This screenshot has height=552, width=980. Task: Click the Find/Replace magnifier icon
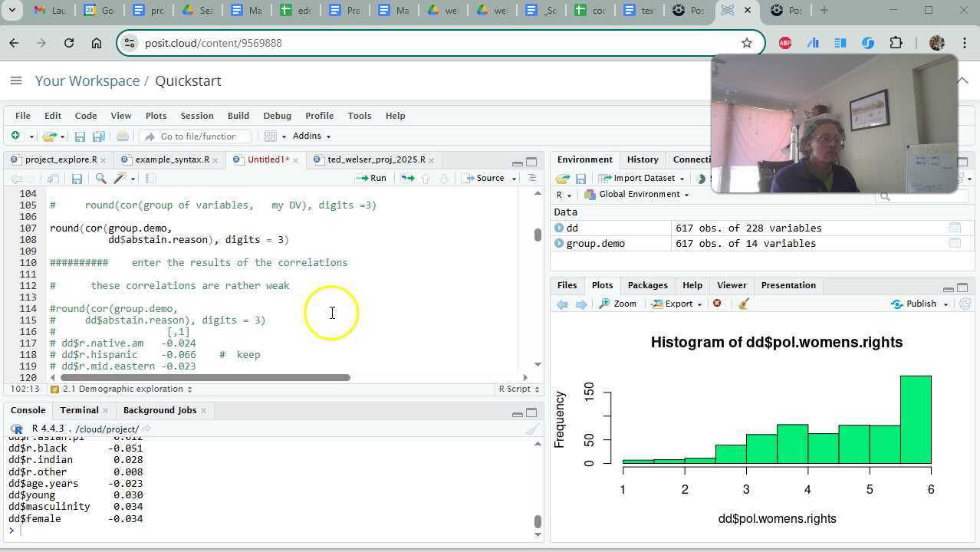click(x=100, y=179)
